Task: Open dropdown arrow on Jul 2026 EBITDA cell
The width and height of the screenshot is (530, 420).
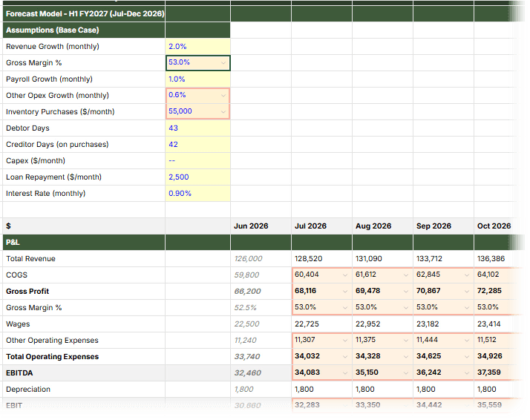Action: pyautogui.click(x=344, y=373)
